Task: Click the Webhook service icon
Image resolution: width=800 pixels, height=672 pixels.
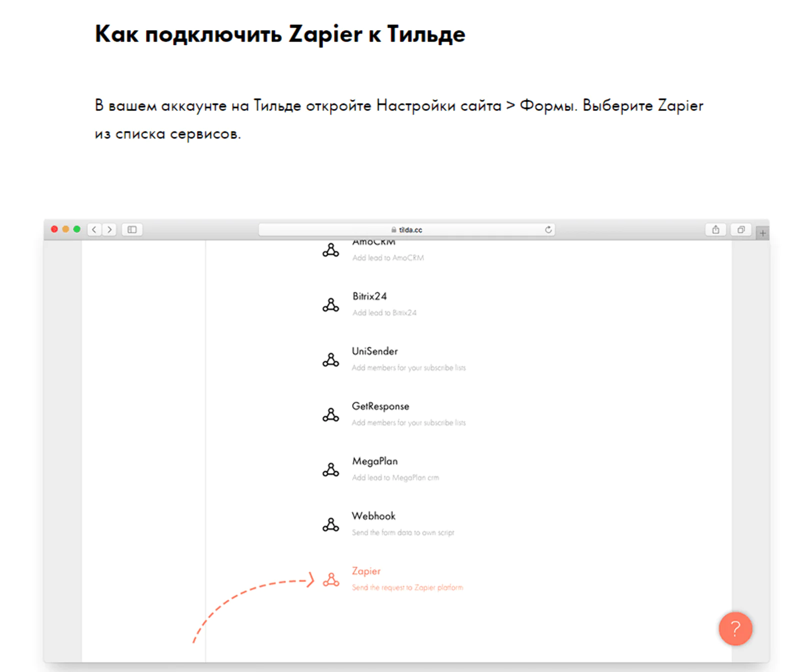Action: 330,525
